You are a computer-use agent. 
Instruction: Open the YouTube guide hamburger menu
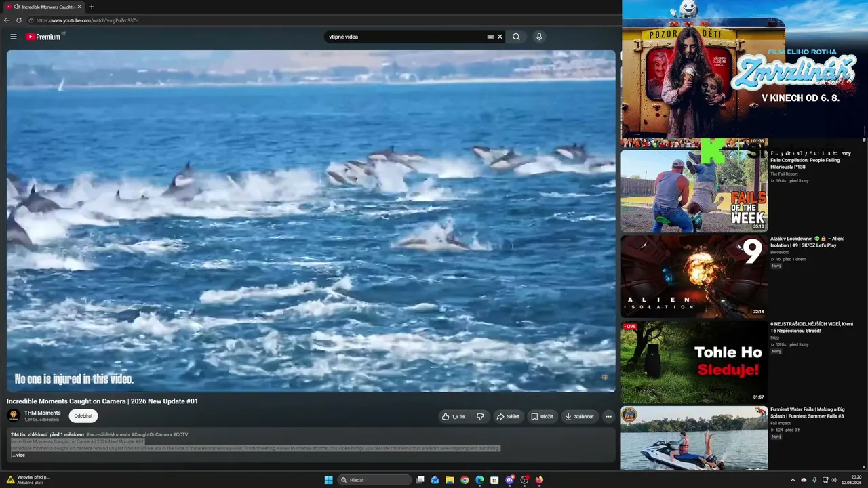13,37
